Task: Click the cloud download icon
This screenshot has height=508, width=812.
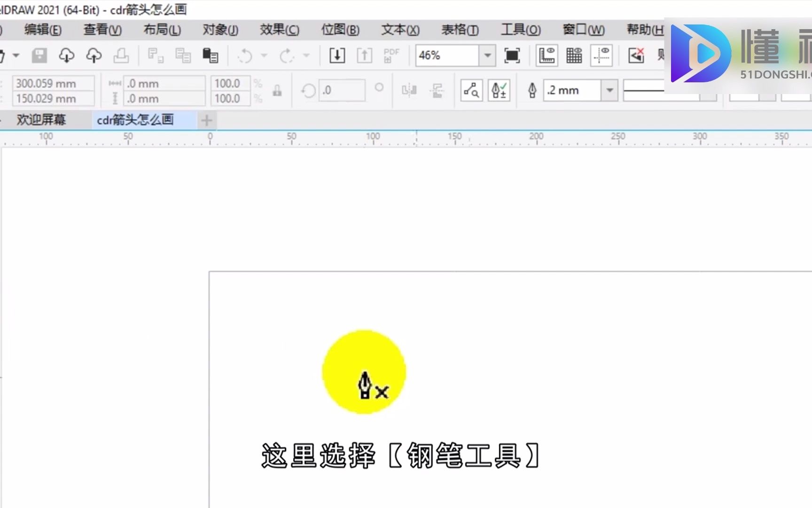Action: pos(66,56)
